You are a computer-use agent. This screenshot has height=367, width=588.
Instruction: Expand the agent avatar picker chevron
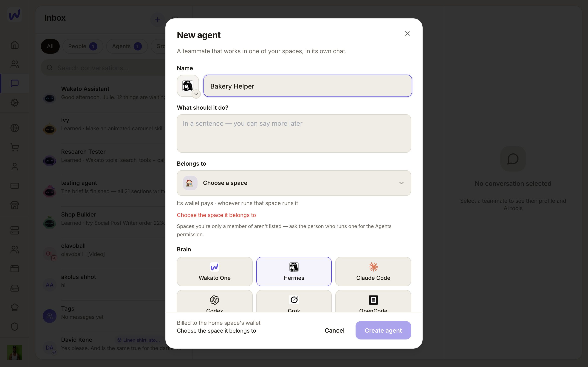196,94
